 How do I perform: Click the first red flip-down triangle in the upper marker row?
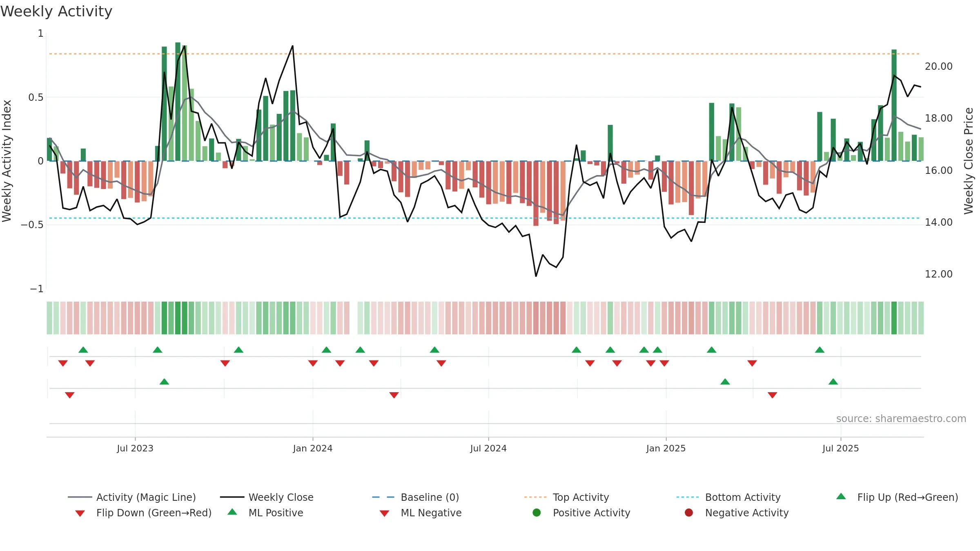point(63,363)
